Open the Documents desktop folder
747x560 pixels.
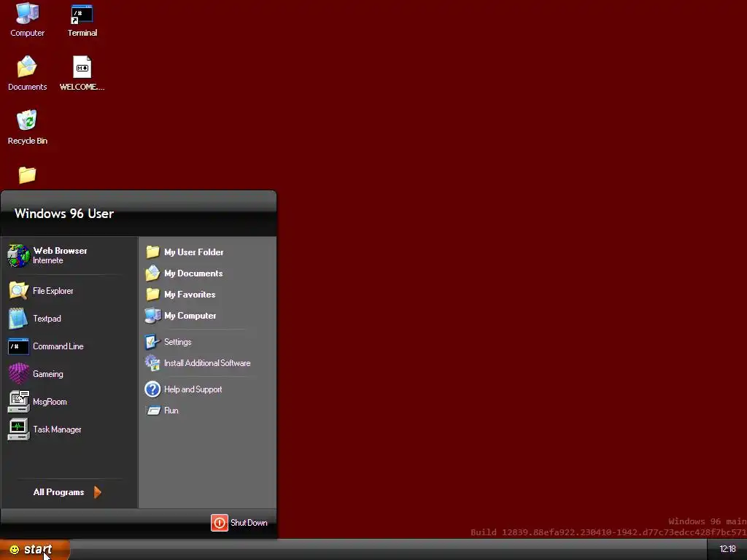point(27,73)
